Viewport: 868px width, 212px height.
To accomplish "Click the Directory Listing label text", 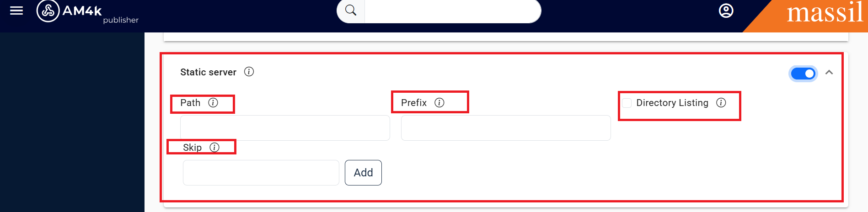I will 672,103.
